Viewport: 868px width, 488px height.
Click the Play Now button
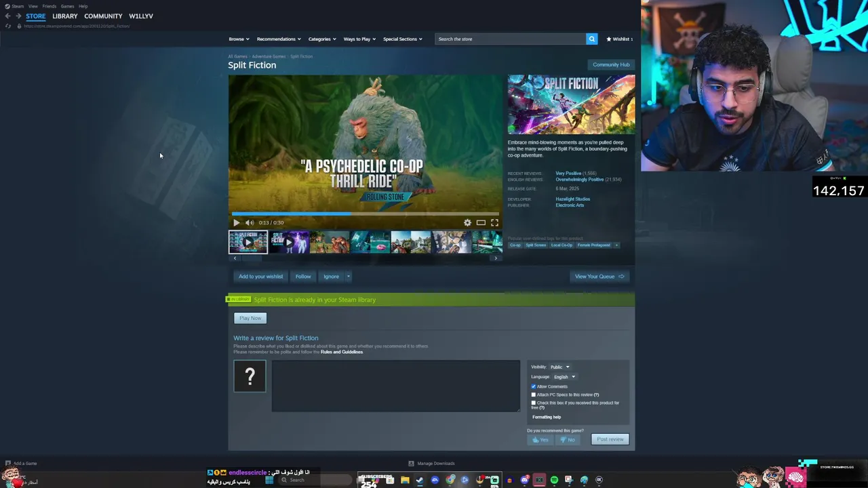(250, 318)
